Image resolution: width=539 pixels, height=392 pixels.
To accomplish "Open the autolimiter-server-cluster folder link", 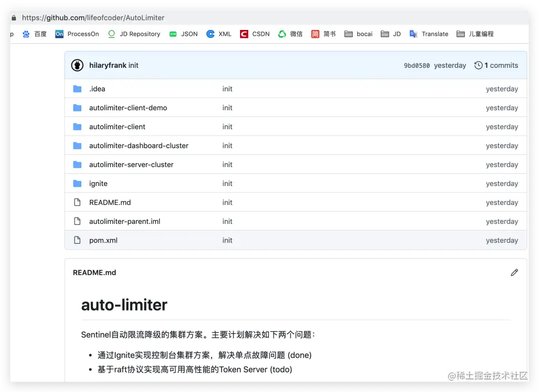I will pyautogui.click(x=131, y=165).
